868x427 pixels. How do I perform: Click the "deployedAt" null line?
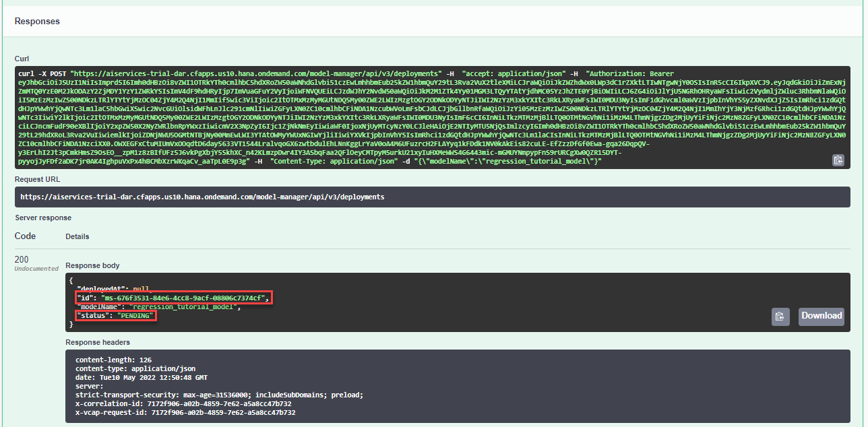113,288
